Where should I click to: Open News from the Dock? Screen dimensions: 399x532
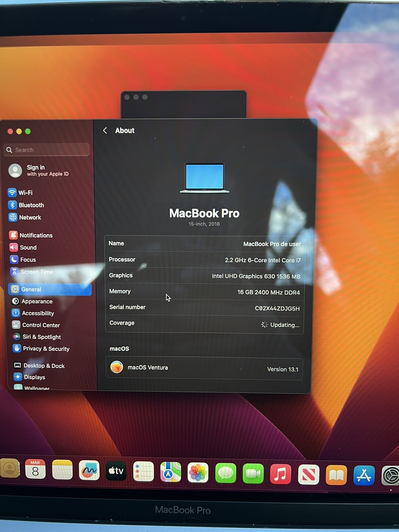[309, 474]
